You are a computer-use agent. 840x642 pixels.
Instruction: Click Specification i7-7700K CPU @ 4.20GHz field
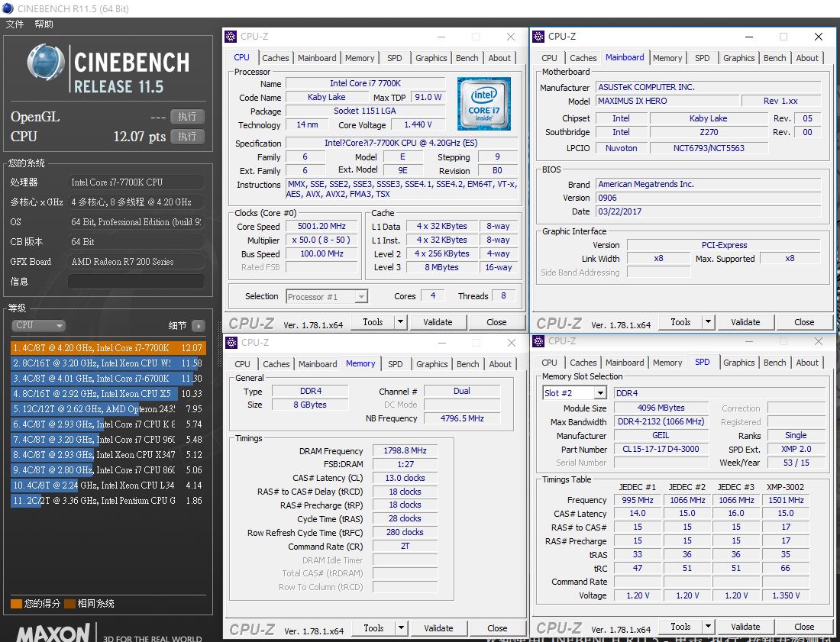point(401,143)
